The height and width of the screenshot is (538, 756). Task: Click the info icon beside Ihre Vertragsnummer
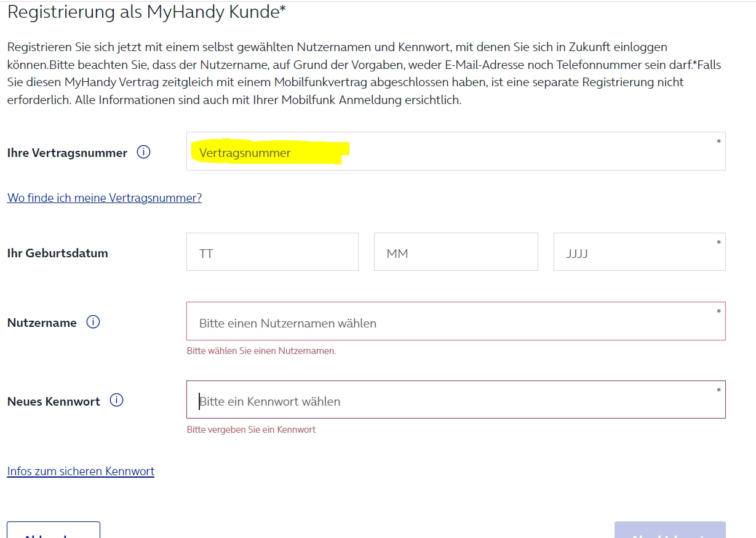click(x=143, y=152)
